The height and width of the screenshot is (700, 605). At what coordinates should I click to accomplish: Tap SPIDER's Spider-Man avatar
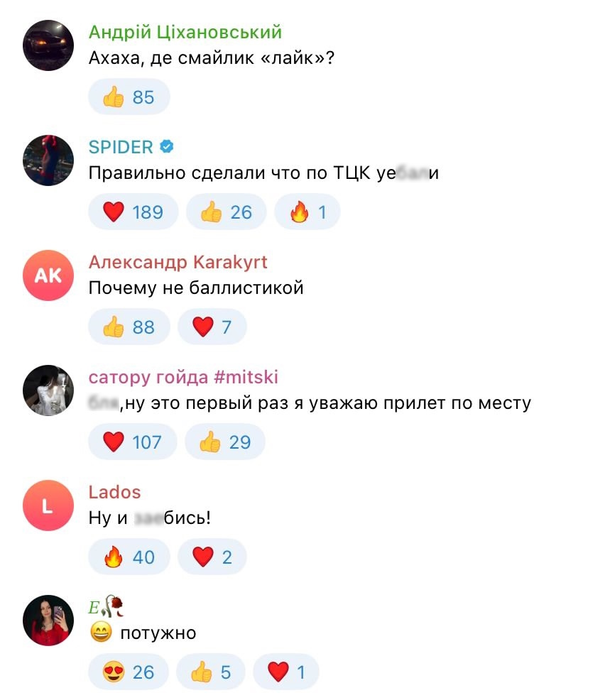tap(48, 160)
